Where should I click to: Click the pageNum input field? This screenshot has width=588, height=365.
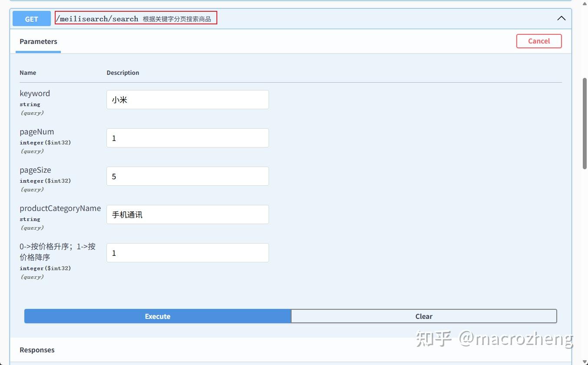tap(187, 138)
